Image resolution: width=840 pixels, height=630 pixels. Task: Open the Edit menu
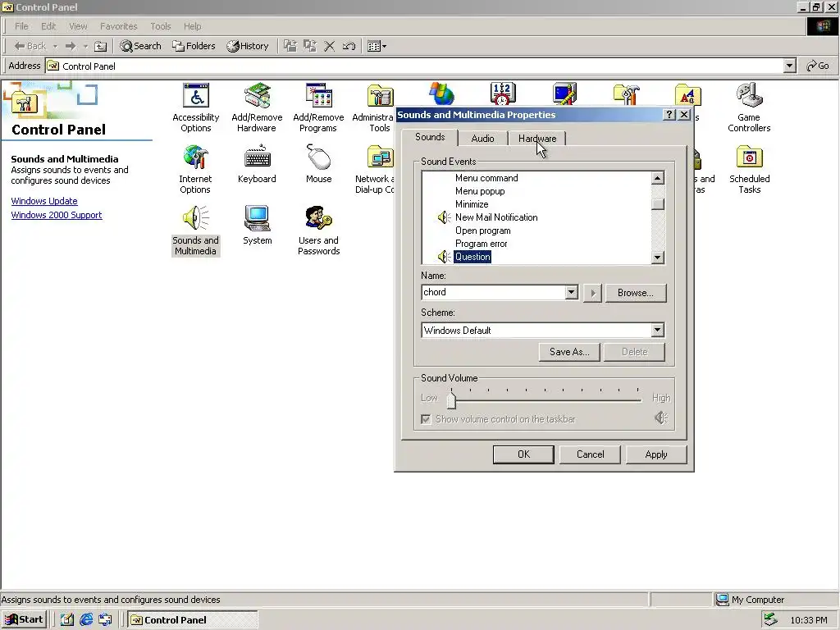[x=48, y=26]
